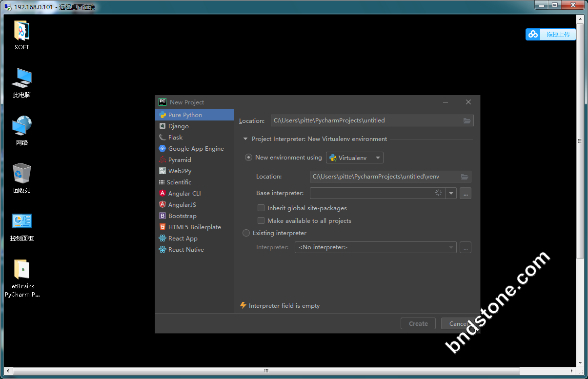The width and height of the screenshot is (588, 379).
Task: Open the SOFT folder desktop icon
Action: [21, 31]
